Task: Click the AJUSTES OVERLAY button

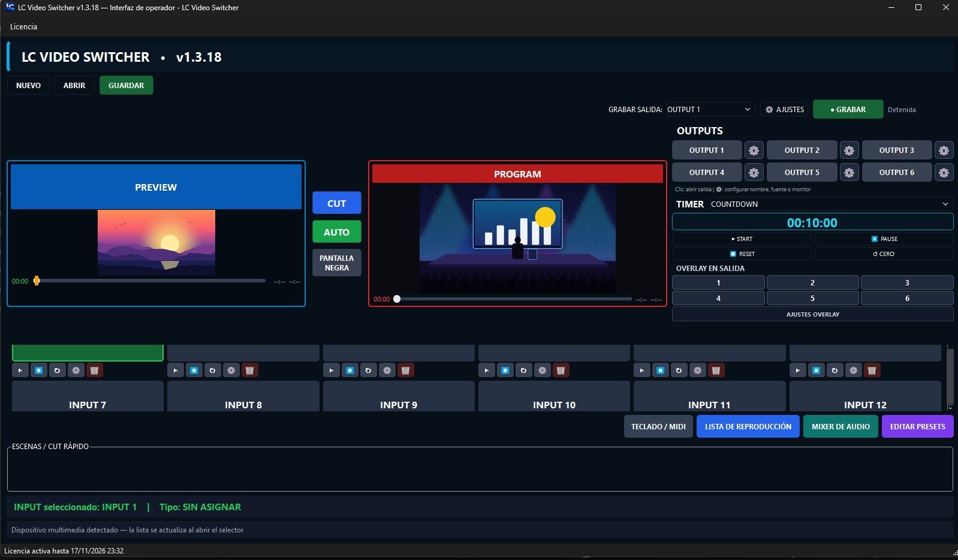Action: point(812,314)
